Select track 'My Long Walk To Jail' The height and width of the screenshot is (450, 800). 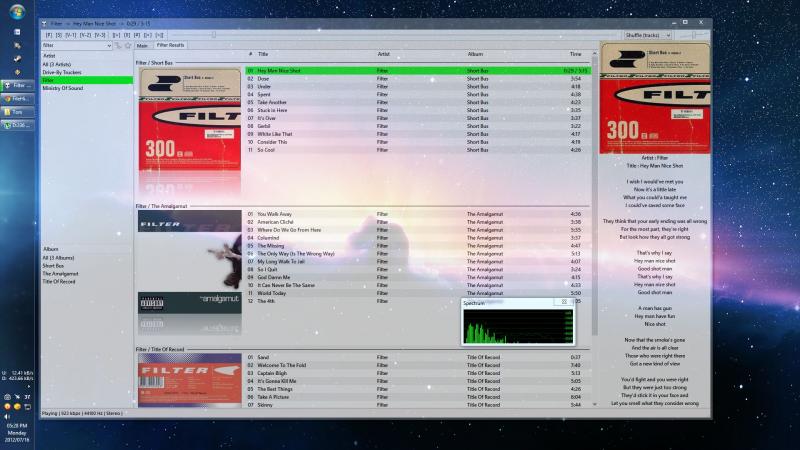pos(417,262)
